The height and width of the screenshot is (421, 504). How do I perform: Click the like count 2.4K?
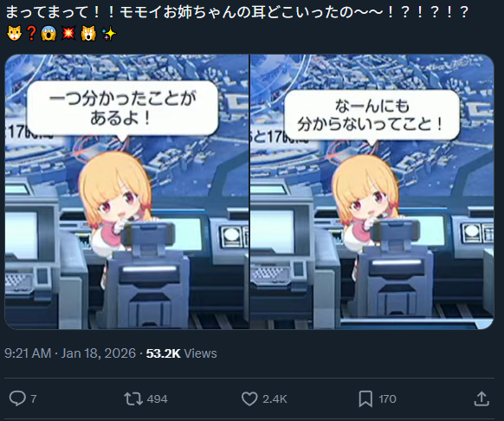(275, 399)
